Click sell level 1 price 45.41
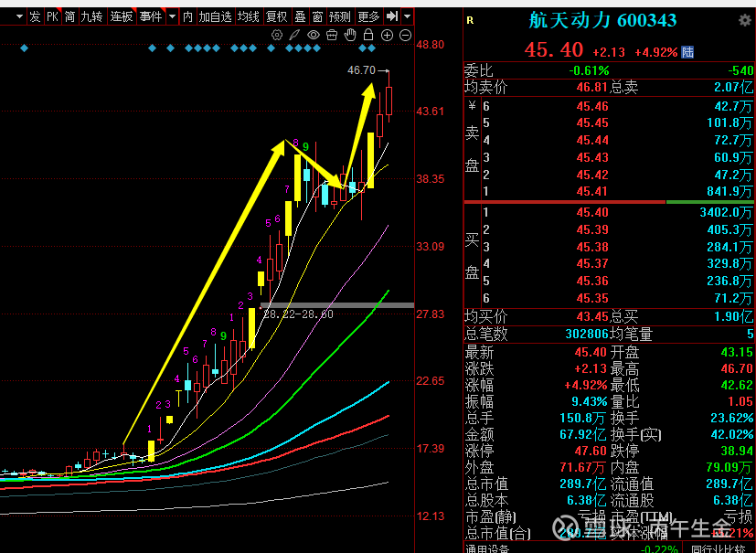756x553 pixels. (592, 191)
